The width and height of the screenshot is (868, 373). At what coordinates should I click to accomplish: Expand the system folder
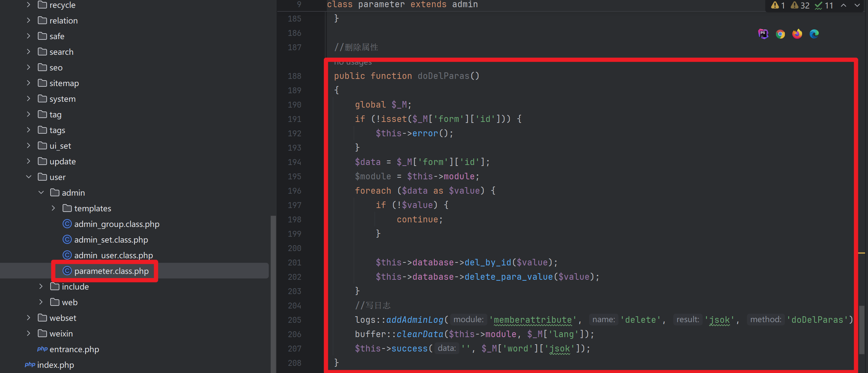[x=29, y=99]
